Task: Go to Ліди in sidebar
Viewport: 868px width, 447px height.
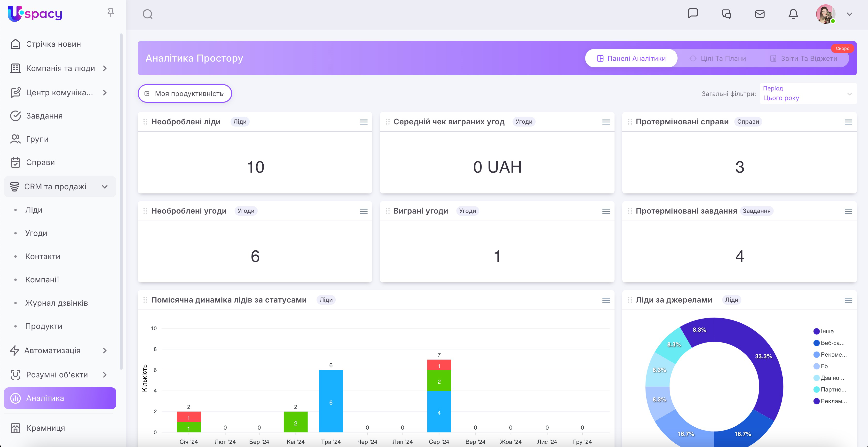Action: click(34, 210)
